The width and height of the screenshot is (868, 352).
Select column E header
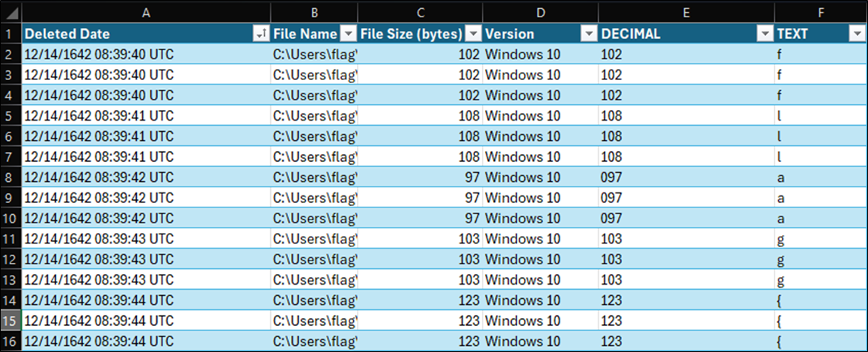(x=686, y=13)
